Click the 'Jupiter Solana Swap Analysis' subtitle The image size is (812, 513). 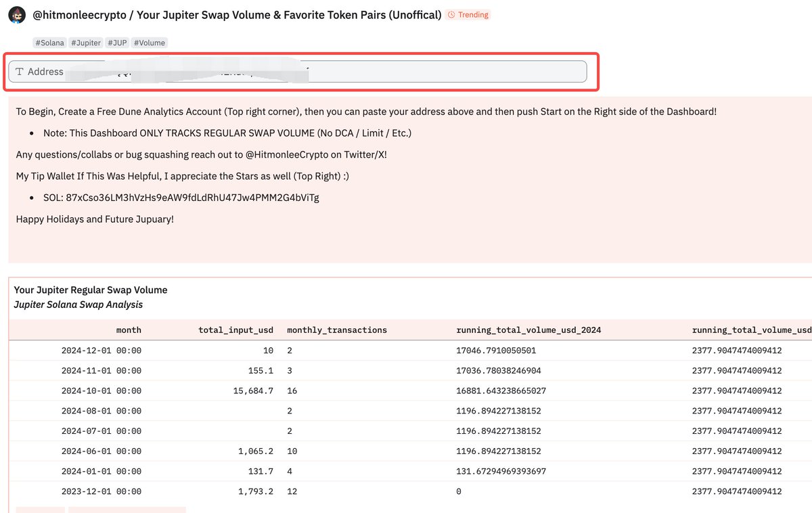pyautogui.click(x=78, y=305)
